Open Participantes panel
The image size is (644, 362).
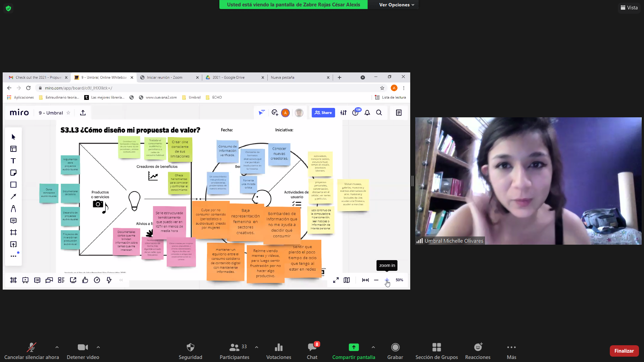point(234,351)
